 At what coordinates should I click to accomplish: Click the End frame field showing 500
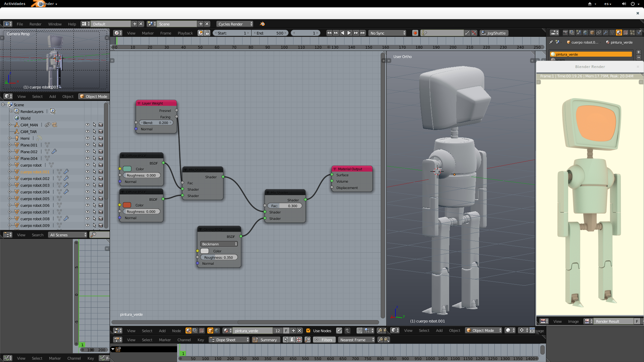point(270,33)
